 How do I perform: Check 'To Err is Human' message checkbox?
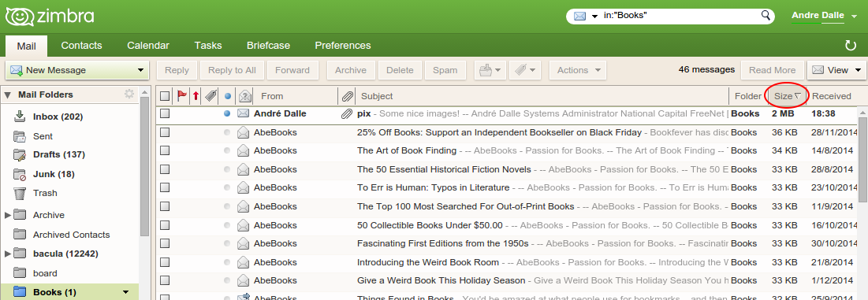point(165,188)
